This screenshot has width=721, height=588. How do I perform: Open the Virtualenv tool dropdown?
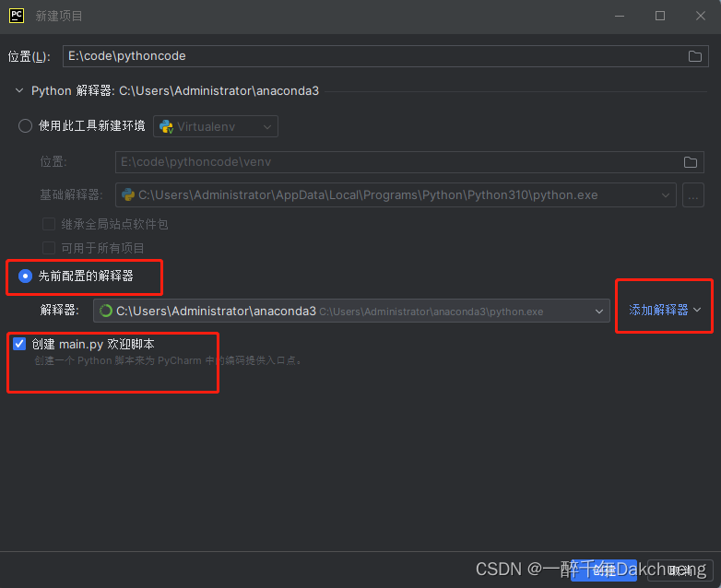(x=216, y=126)
